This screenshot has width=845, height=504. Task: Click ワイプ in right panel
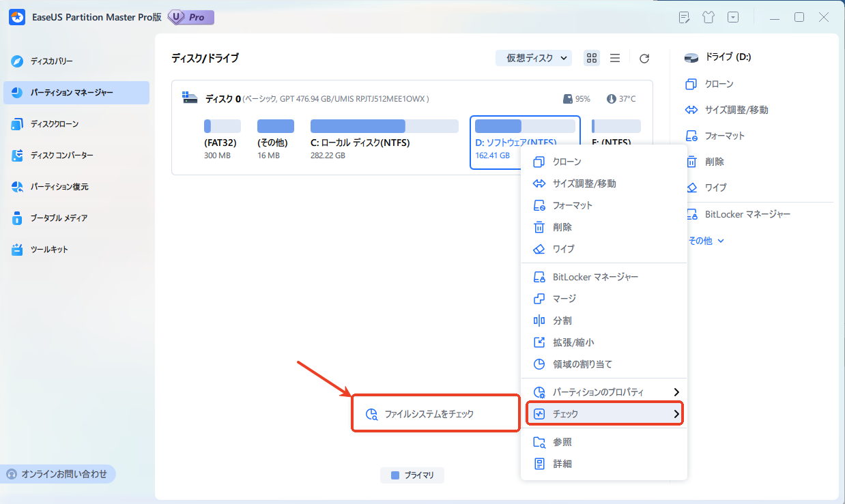click(x=706, y=188)
